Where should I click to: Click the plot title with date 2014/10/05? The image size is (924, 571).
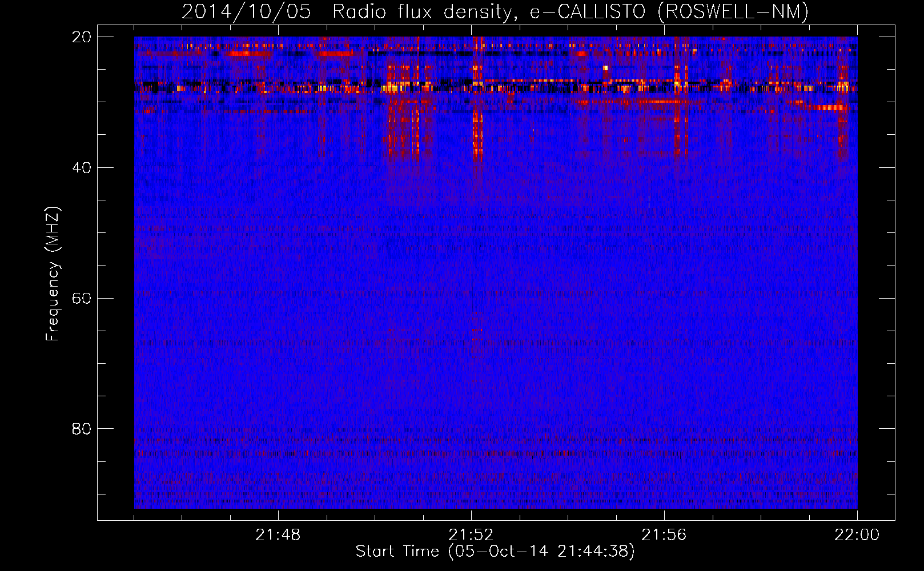pyautogui.click(x=495, y=11)
